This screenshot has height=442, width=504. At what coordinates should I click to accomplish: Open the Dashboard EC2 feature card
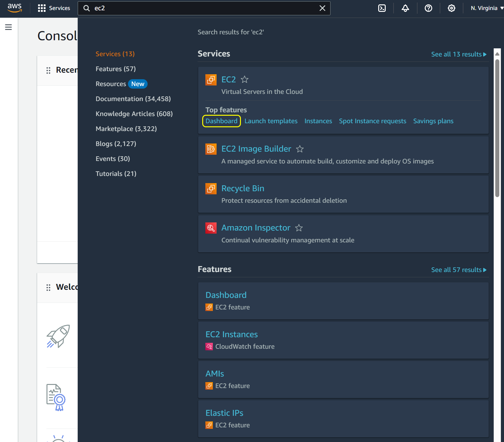[x=343, y=301]
